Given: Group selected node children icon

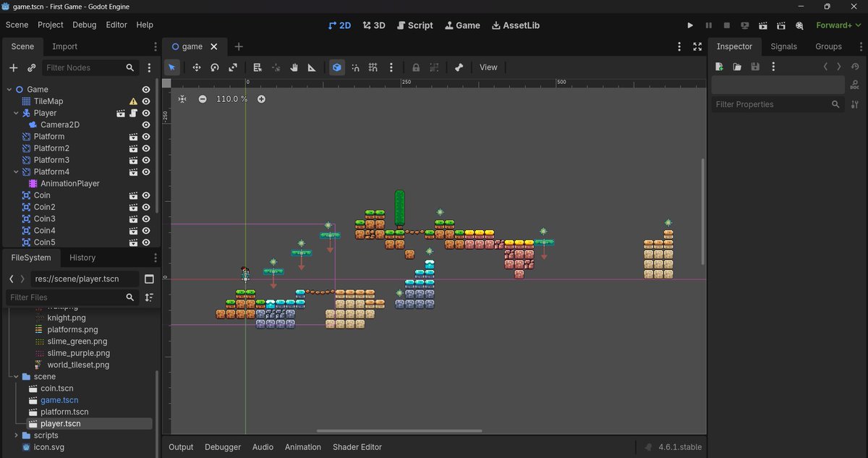Looking at the screenshot, I should click(x=434, y=67).
